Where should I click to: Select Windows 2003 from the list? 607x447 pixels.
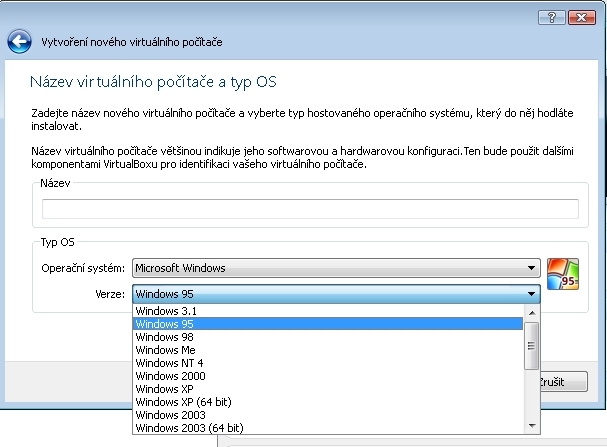pyautogui.click(x=328, y=415)
